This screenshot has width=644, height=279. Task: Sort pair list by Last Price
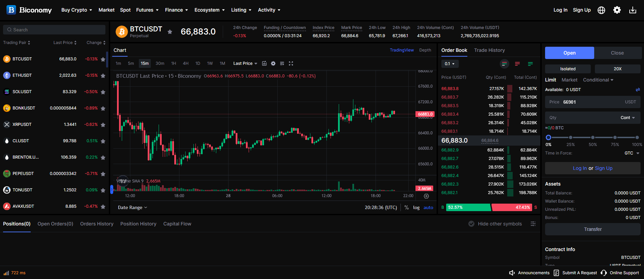click(x=65, y=43)
